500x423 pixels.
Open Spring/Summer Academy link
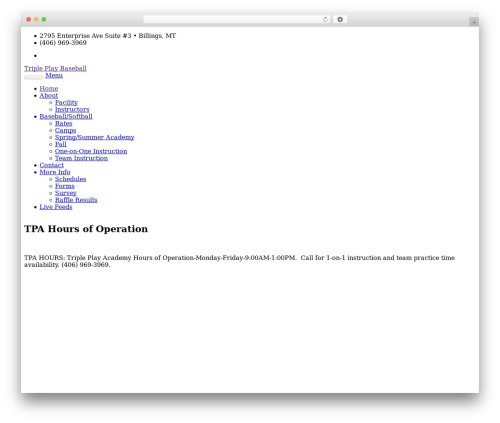(x=95, y=137)
